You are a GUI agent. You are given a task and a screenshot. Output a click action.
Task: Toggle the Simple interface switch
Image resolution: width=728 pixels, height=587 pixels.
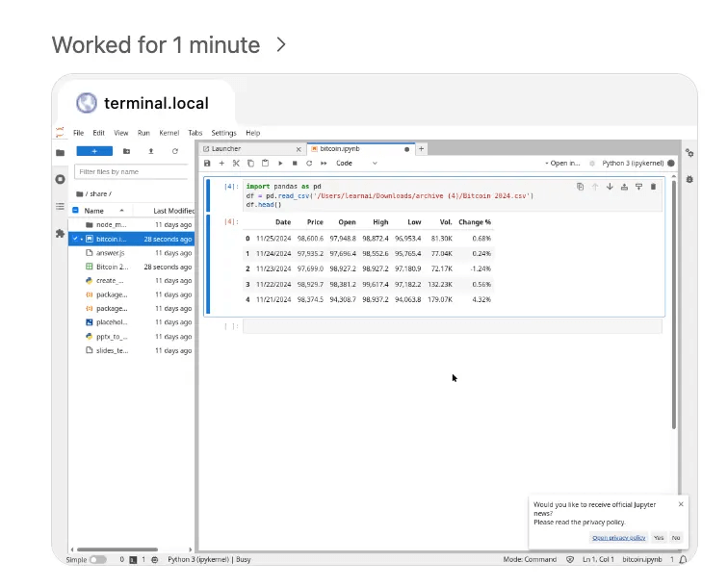[98, 560]
